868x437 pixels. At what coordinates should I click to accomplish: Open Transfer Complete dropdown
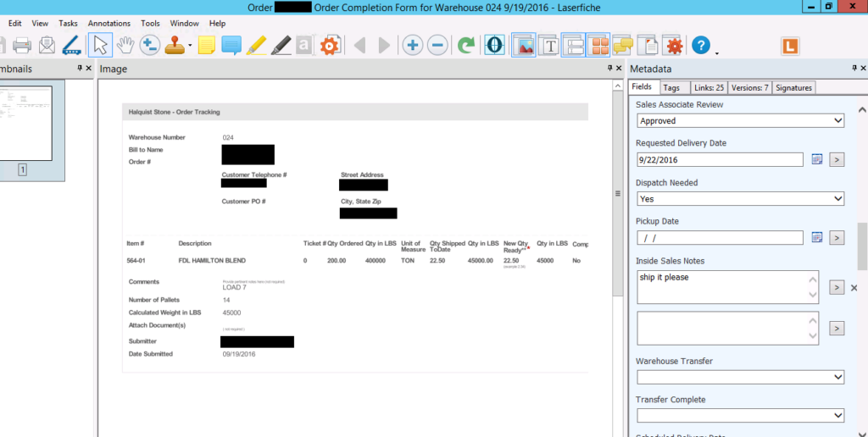(x=740, y=416)
